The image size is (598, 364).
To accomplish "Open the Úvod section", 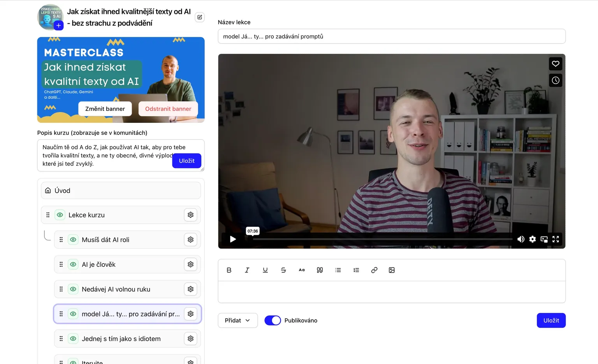I will click(121, 191).
